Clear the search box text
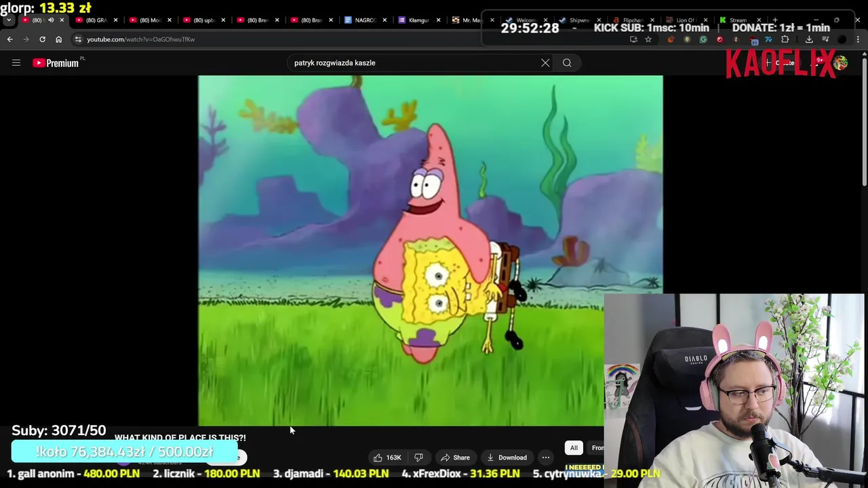The image size is (868, 488). point(545,63)
